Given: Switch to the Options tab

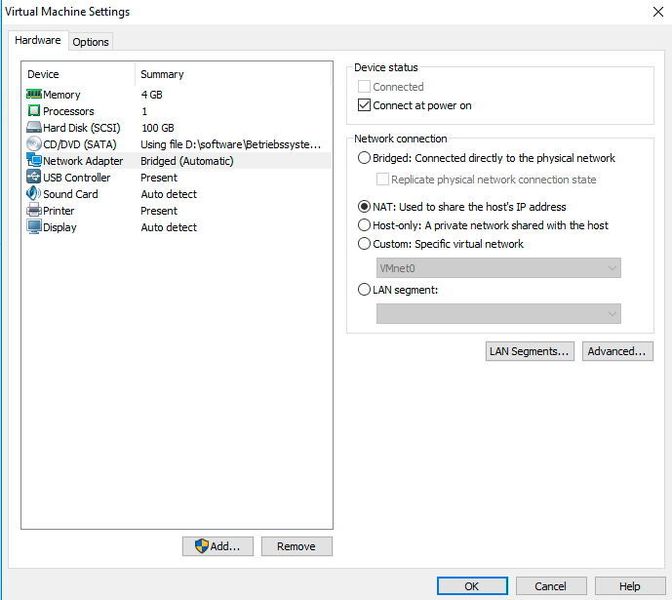Looking at the screenshot, I should point(90,42).
